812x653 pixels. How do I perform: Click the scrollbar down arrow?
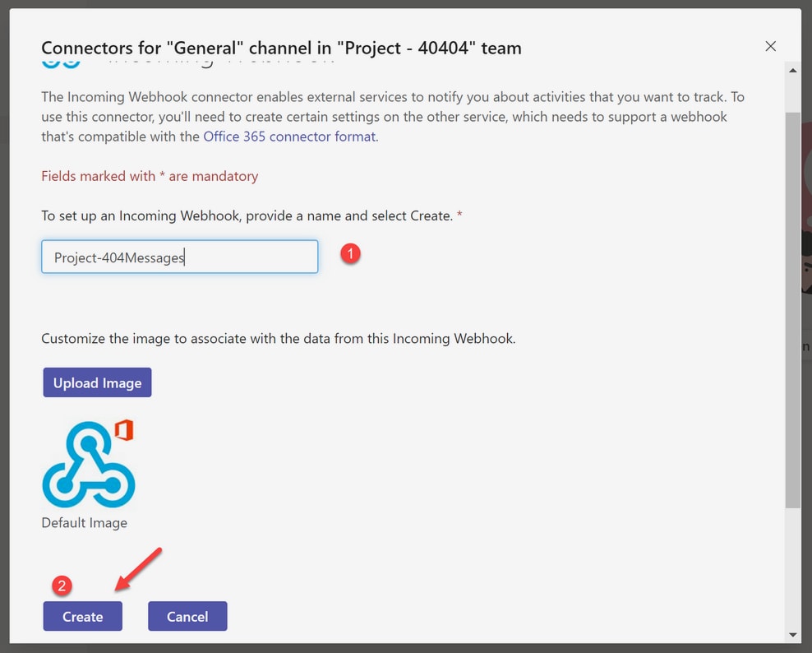point(793,634)
